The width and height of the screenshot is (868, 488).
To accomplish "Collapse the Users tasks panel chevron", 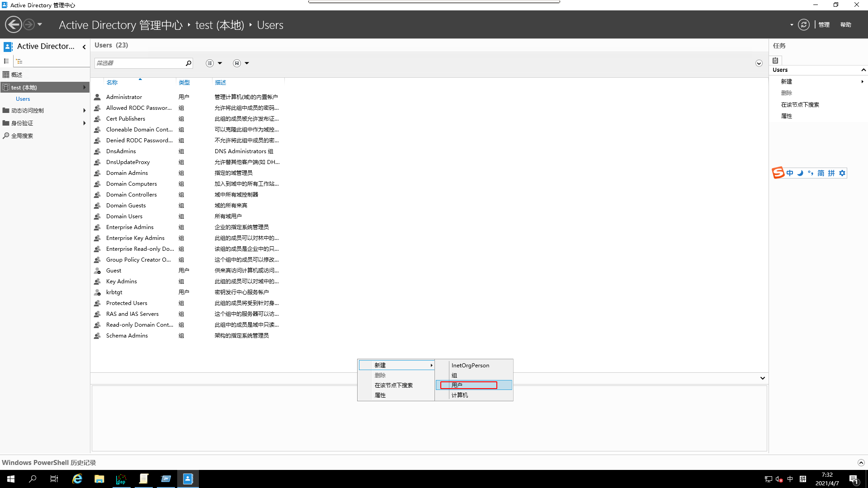I will pos(864,70).
